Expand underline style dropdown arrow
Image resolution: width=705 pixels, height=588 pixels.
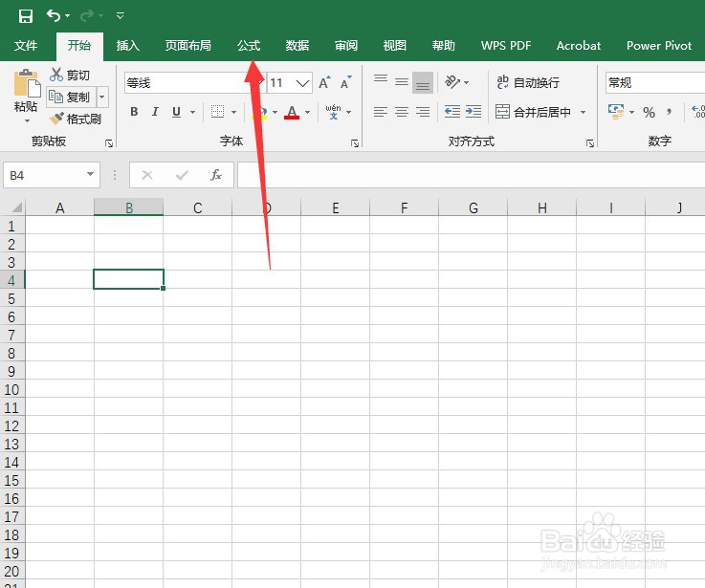tap(192, 112)
